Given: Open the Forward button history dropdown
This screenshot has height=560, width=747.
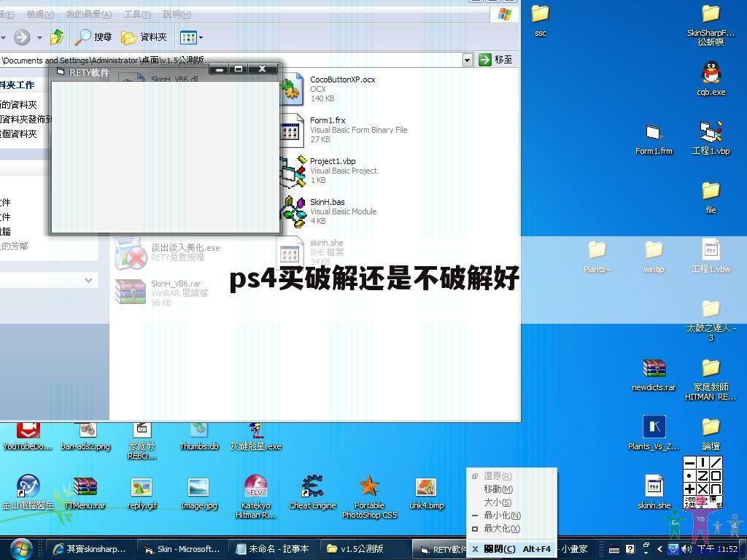Looking at the screenshot, I should pyautogui.click(x=39, y=37).
